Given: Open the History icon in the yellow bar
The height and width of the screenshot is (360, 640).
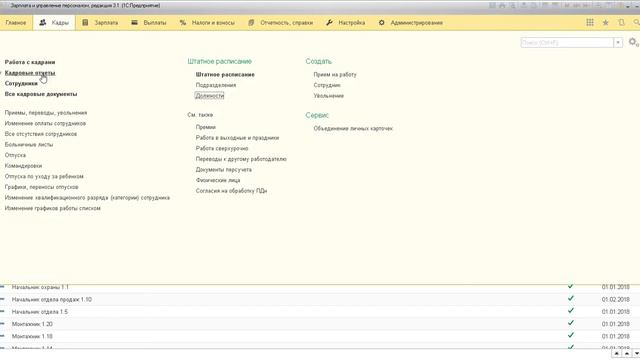Looking at the screenshot, I should [621, 23].
